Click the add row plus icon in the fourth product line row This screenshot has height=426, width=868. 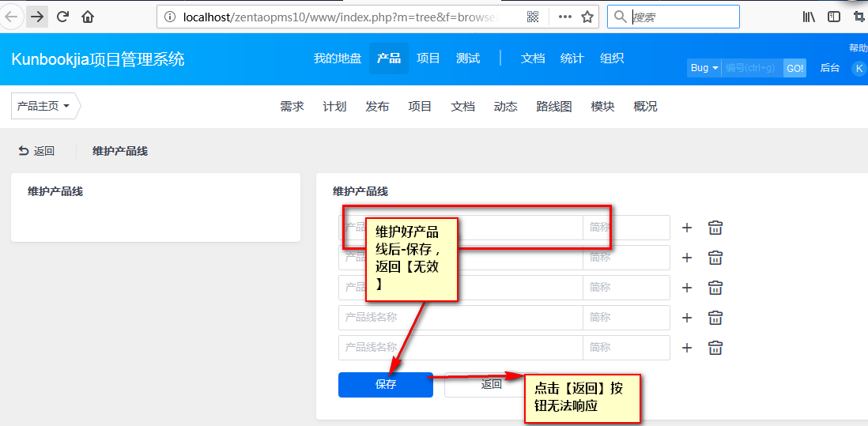coord(687,318)
